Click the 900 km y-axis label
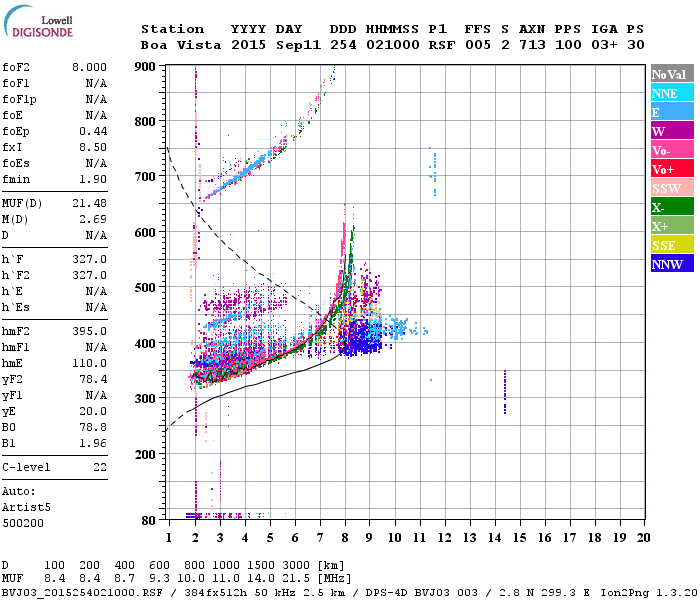Screen dimensions: 700x600 point(145,67)
